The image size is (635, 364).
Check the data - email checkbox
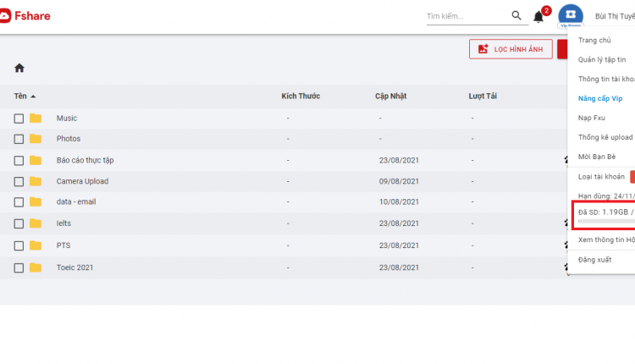19,202
